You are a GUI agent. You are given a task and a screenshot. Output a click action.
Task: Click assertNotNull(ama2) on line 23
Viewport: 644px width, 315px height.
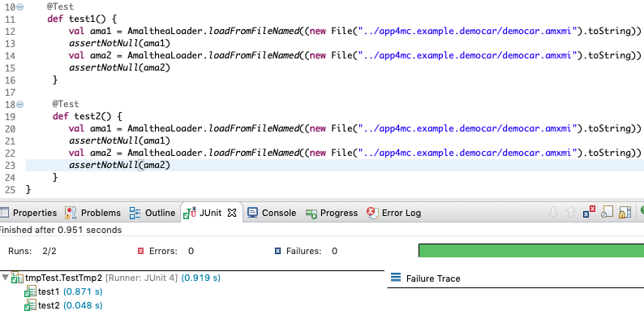[119, 165]
